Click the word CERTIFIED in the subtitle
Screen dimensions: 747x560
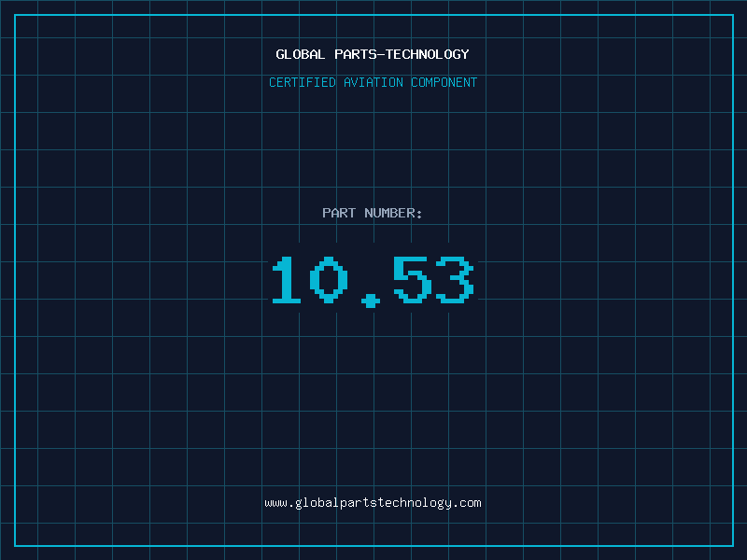tap(302, 82)
